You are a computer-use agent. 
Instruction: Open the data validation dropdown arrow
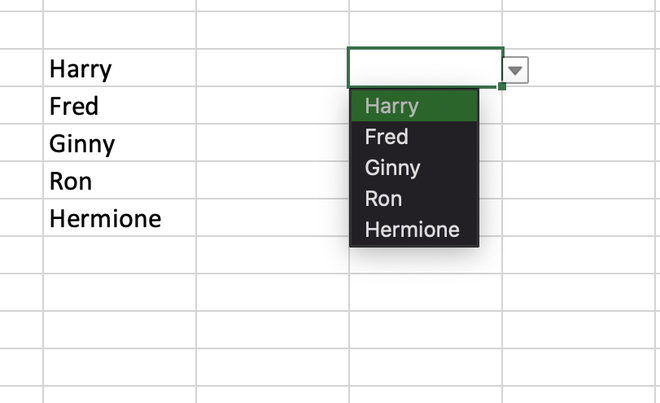pos(515,70)
